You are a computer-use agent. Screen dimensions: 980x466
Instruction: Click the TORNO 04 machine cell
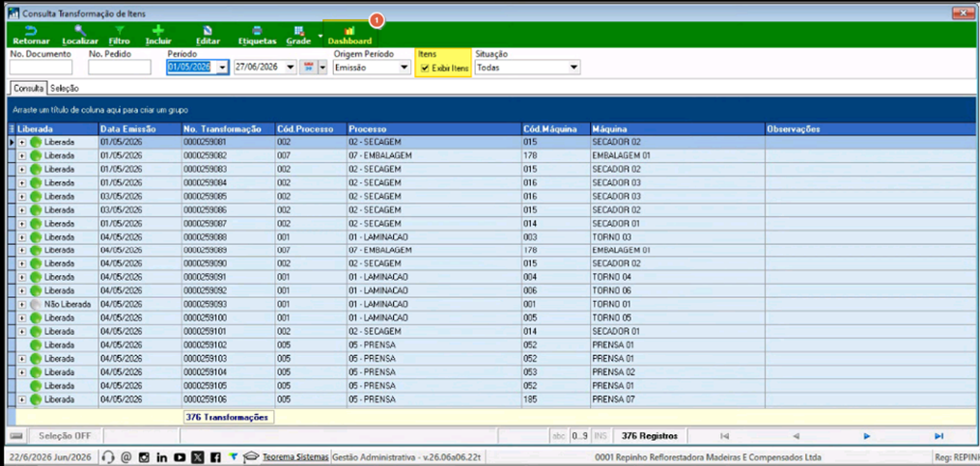pos(678,277)
